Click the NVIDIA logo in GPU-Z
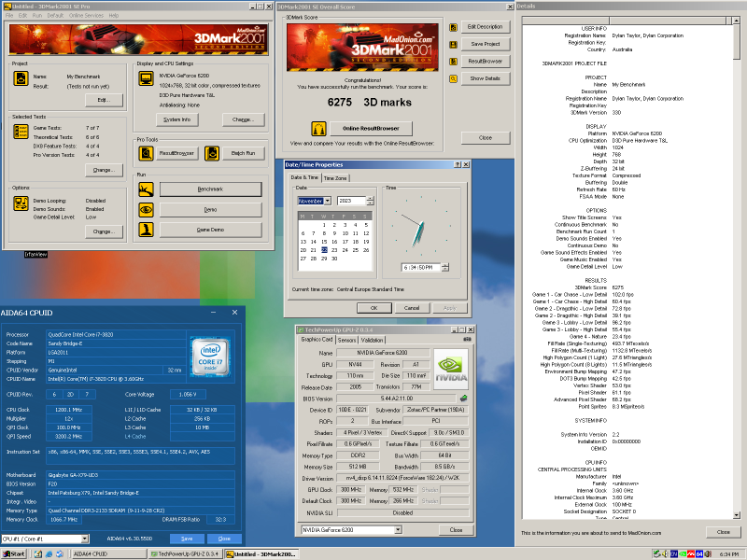747x560 pixels. point(451,370)
